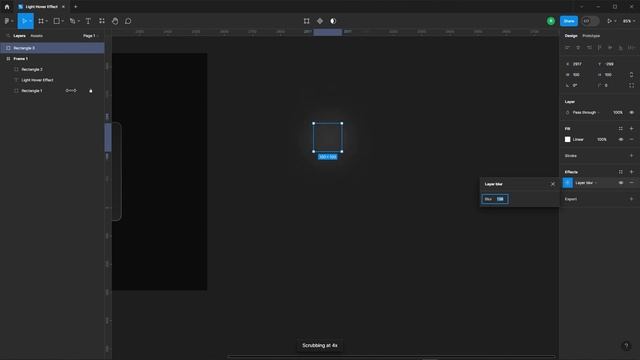Click the help question mark button
The width and height of the screenshot is (640, 360).
click(626, 346)
